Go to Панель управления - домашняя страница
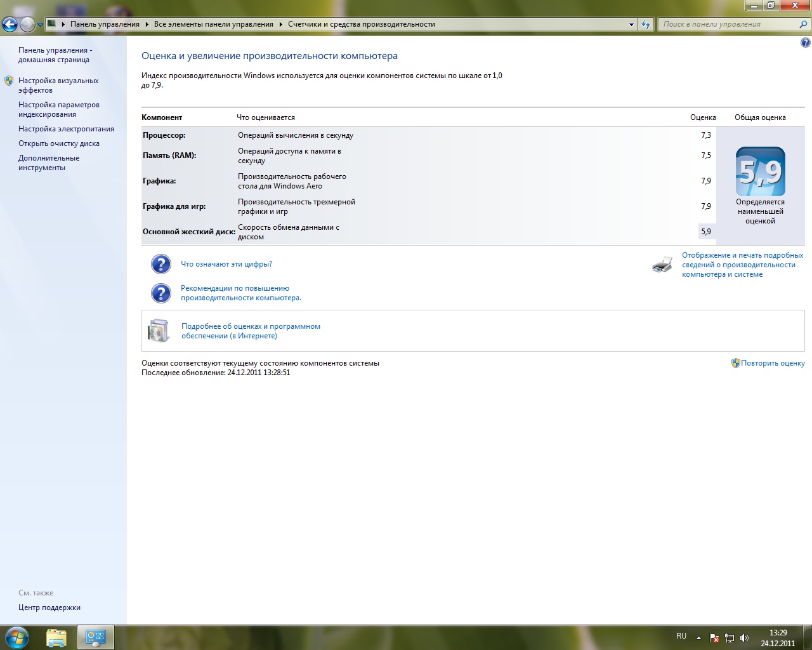 pyautogui.click(x=55, y=55)
